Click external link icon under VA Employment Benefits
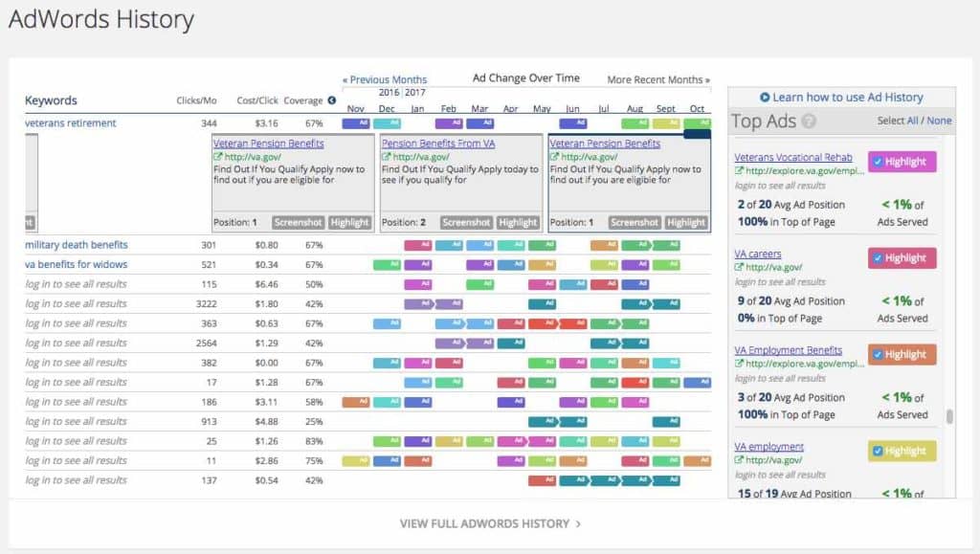The height and width of the screenshot is (554, 980). click(739, 364)
